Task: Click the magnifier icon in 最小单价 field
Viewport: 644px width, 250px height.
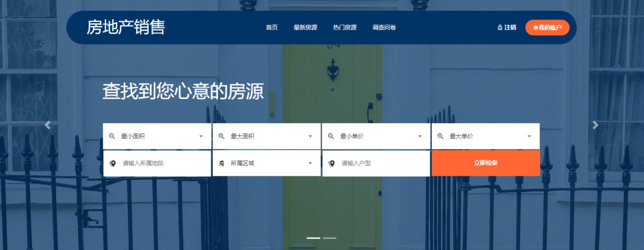Action: click(330, 136)
